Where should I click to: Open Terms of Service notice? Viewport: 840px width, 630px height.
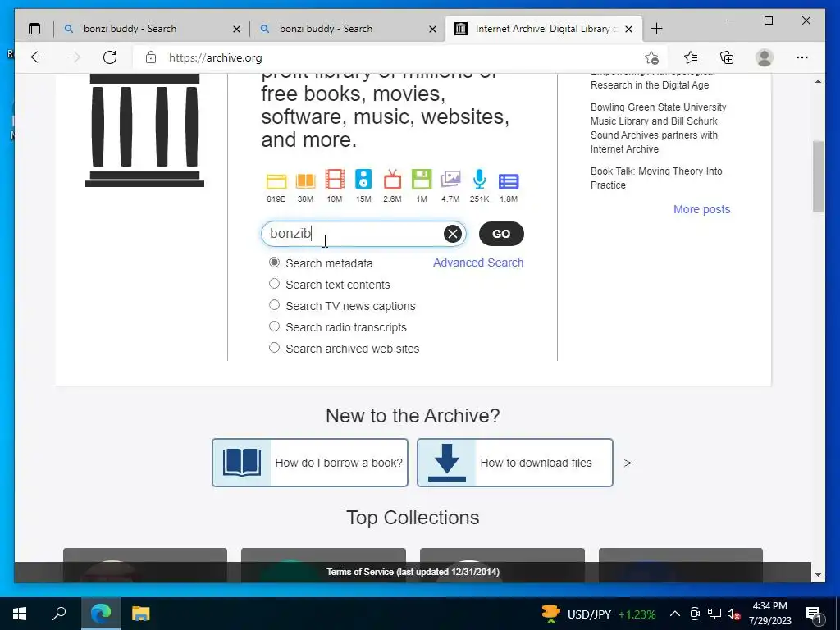(x=413, y=572)
